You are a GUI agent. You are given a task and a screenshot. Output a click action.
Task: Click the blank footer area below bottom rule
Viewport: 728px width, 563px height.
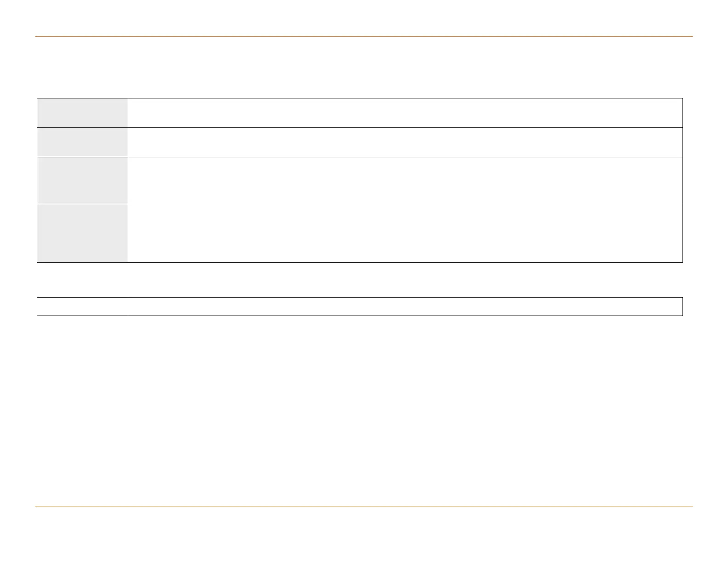(364, 534)
